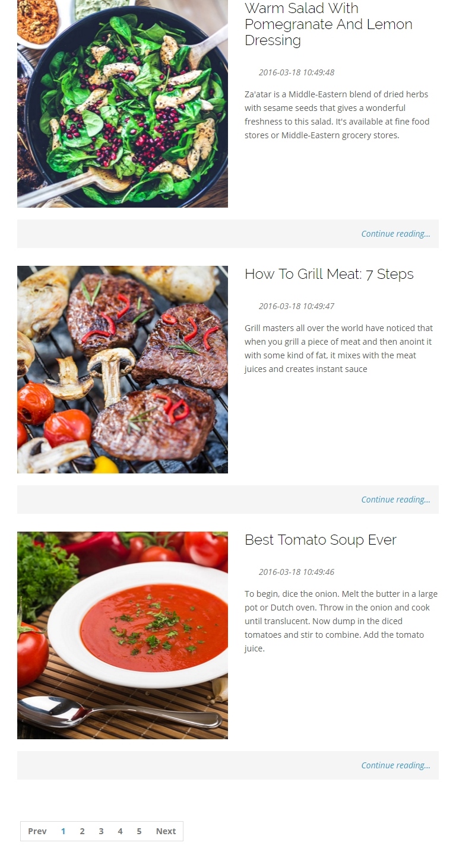This screenshot has height=868, width=456.
Task: Jump to page 2 in pagination
Action: [82, 831]
